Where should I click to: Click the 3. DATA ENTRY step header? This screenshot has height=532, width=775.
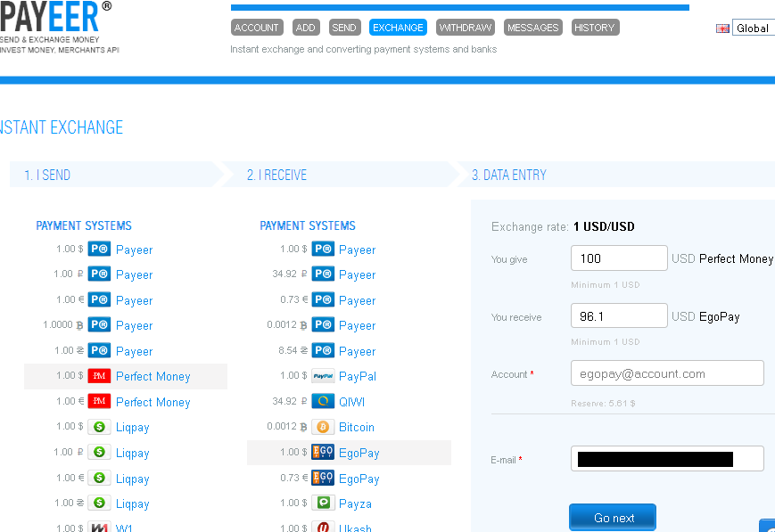[x=615, y=175]
